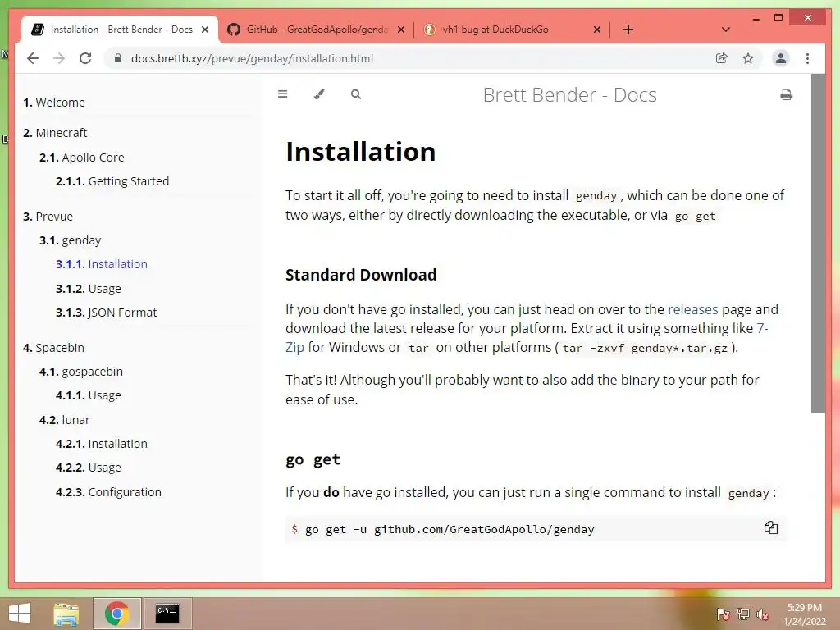Open the taskbar clock and date
This screenshot has width=840, height=630.
click(804, 614)
